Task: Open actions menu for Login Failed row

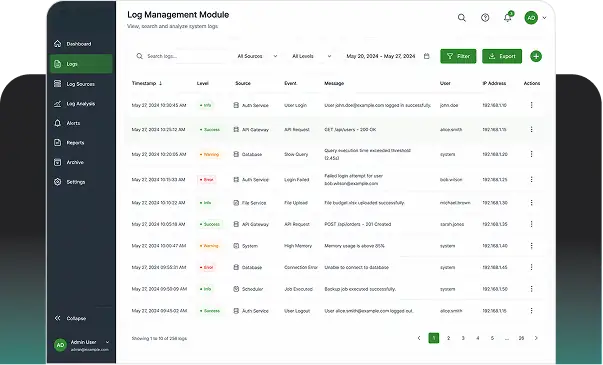Action: point(531,180)
